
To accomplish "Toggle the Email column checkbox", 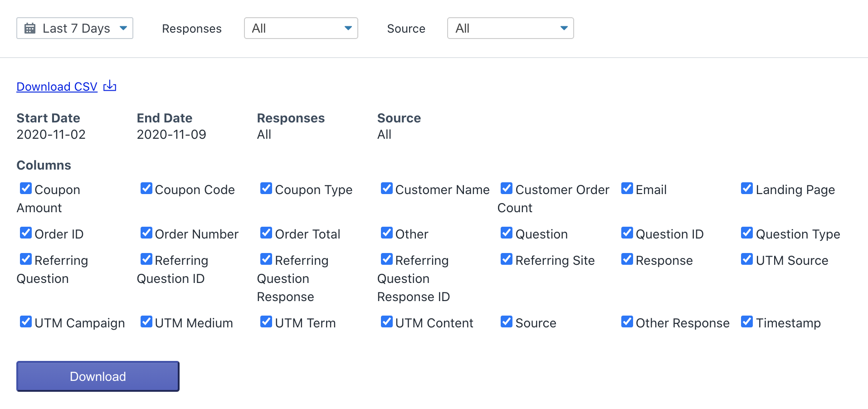I will tap(627, 188).
